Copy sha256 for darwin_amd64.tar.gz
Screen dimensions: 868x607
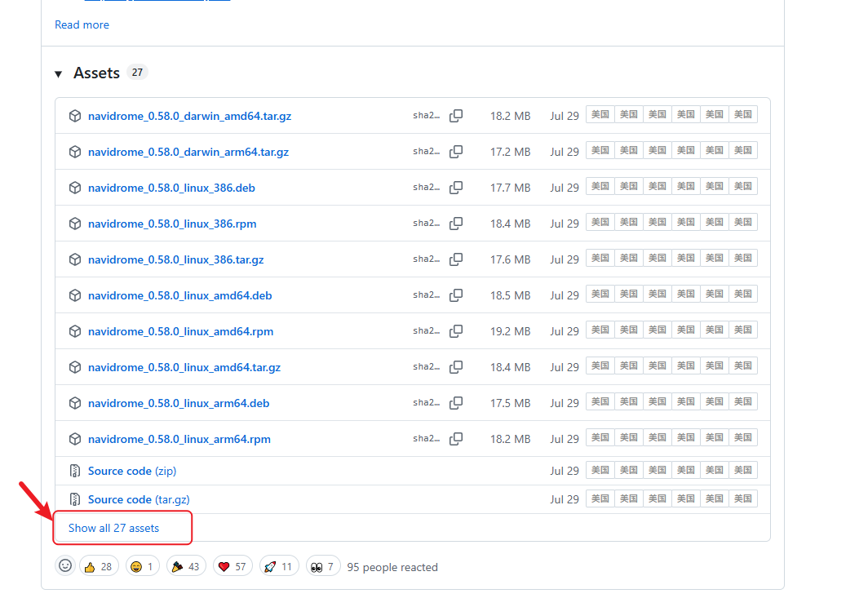point(456,116)
